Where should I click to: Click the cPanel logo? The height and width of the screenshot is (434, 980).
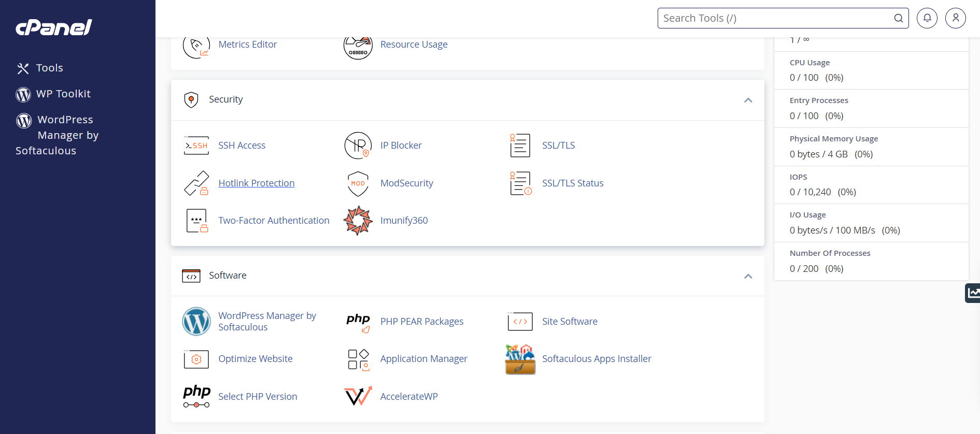pyautogui.click(x=54, y=27)
